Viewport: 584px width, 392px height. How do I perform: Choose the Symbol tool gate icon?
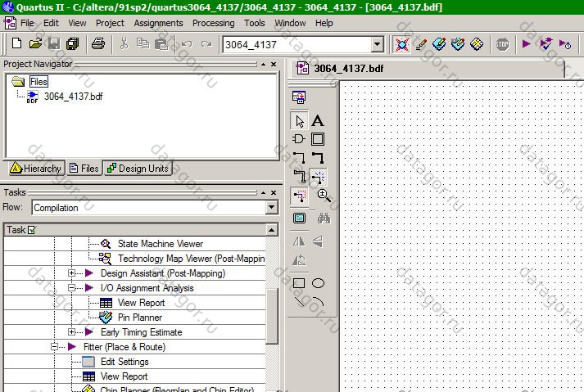click(x=299, y=139)
